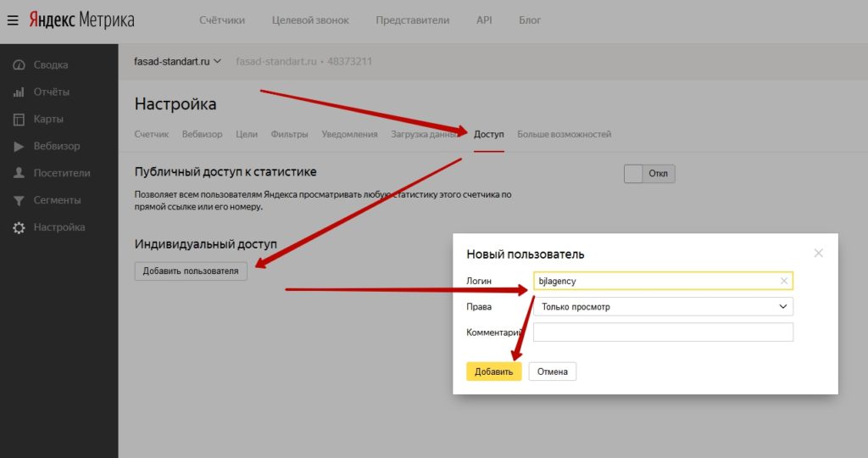Click the Настройка gear icon

point(19,227)
